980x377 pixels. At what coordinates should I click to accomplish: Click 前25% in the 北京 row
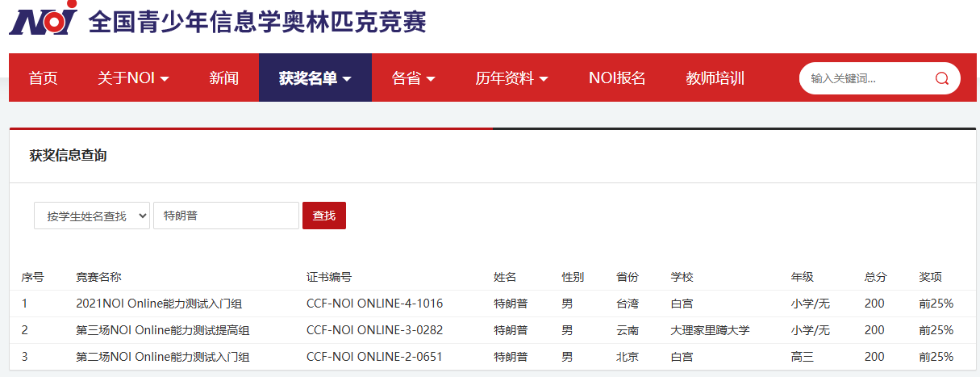coord(936,357)
